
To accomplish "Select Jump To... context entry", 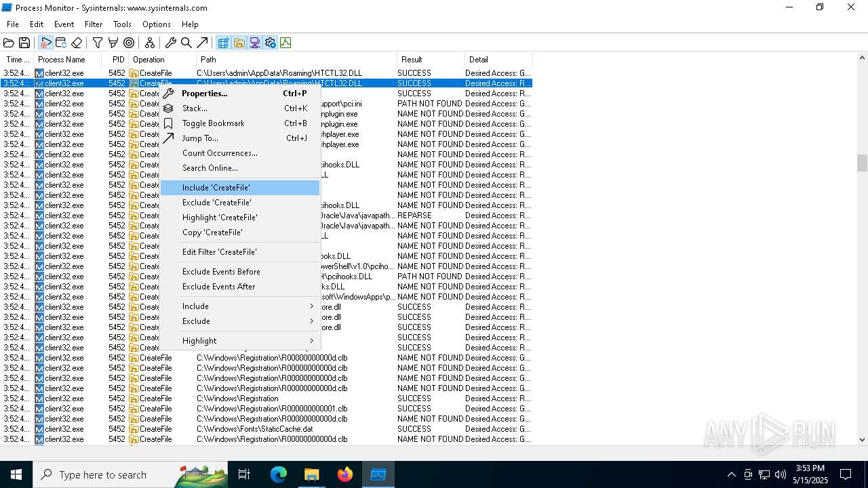I will (x=240, y=138).
